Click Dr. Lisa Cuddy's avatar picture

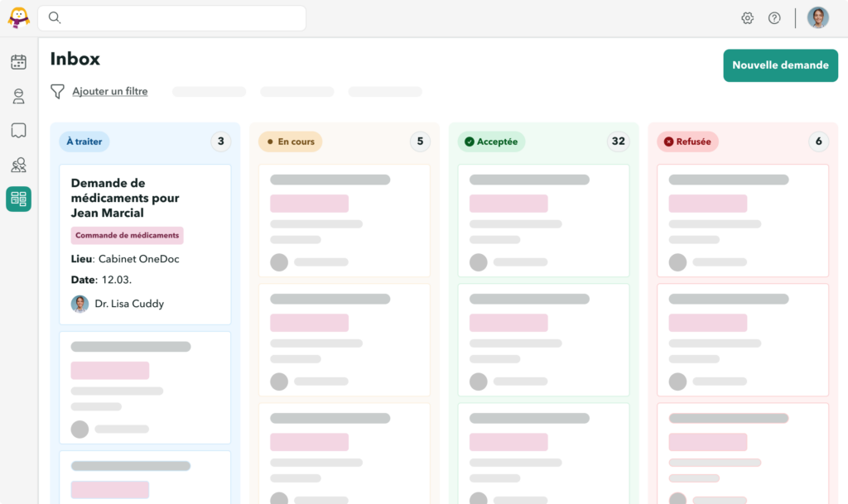coord(80,304)
